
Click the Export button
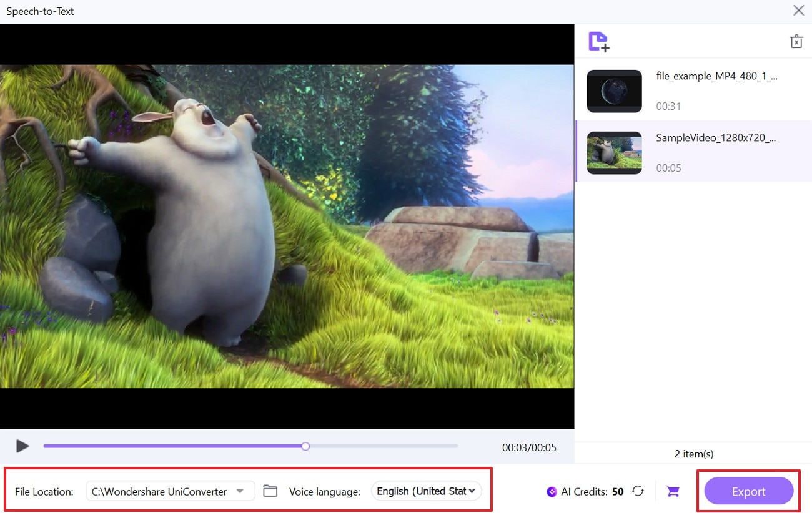pyautogui.click(x=749, y=492)
